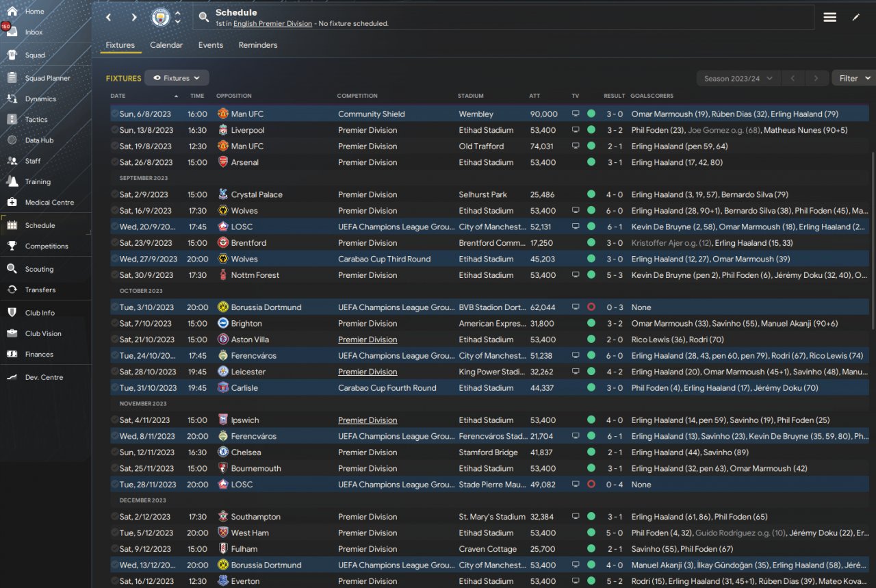This screenshot has height=588, width=876.
Task: Open the Club Vision screen
Action: (x=43, y=334)
